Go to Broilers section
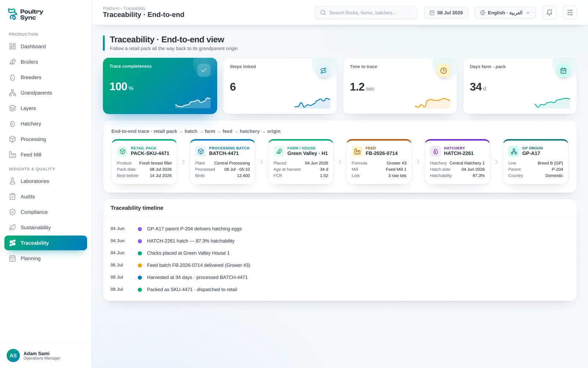Image resolution: width=588 pixels, height=368 pixels. [46, 62]
